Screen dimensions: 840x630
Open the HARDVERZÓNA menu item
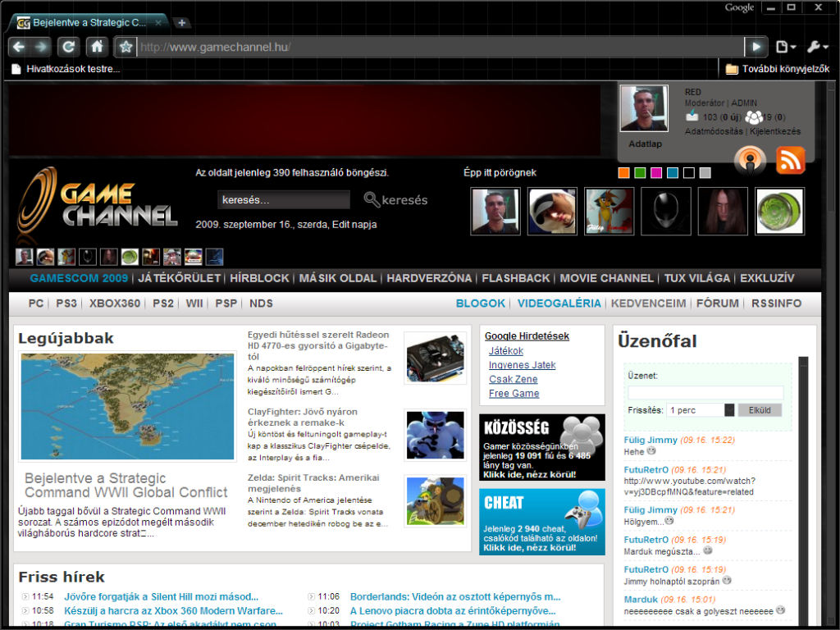(429, 278)
